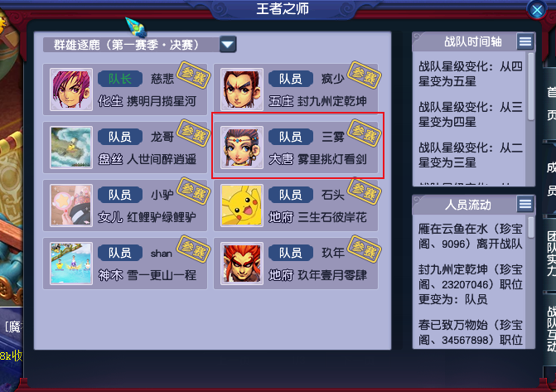Screen dimensions: 556x392
Task: Close the 王者之师 window
Action: 537,10
